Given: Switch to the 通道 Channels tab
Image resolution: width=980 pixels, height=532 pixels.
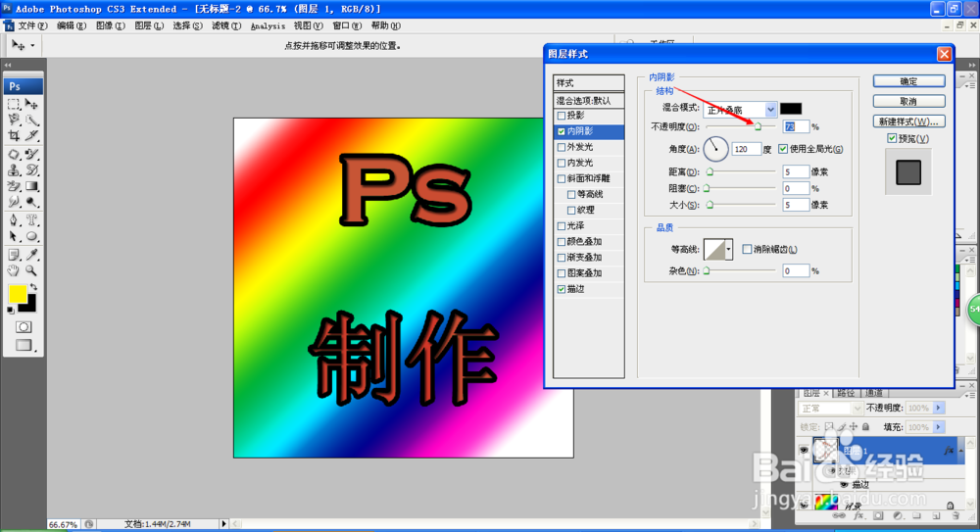Looking at the screenshot, I should [x=874, y=393].
